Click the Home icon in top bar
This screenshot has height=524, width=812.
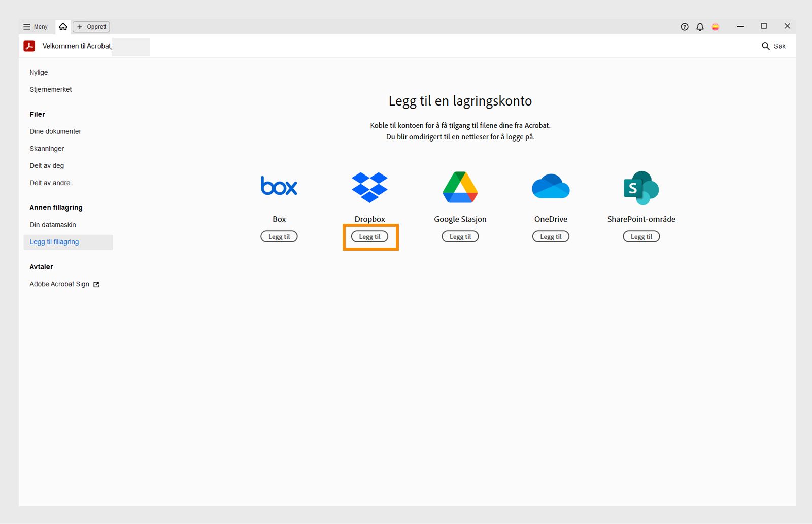63,27
